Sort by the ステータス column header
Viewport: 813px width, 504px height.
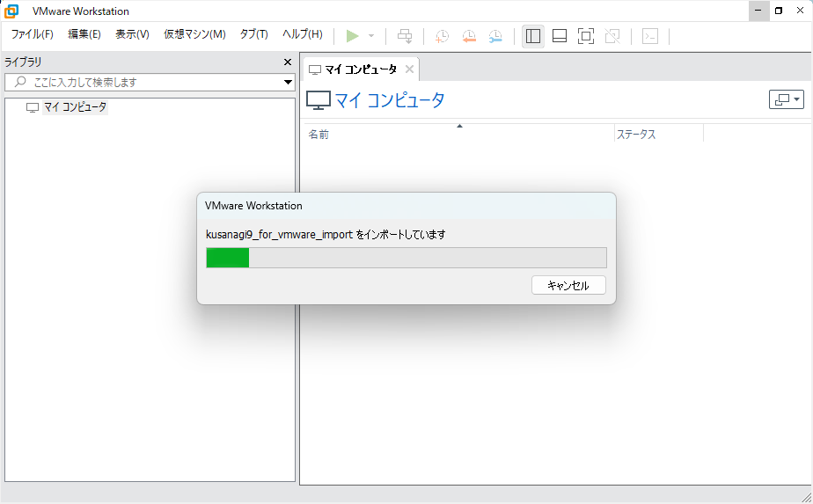[x=658, y=135]
